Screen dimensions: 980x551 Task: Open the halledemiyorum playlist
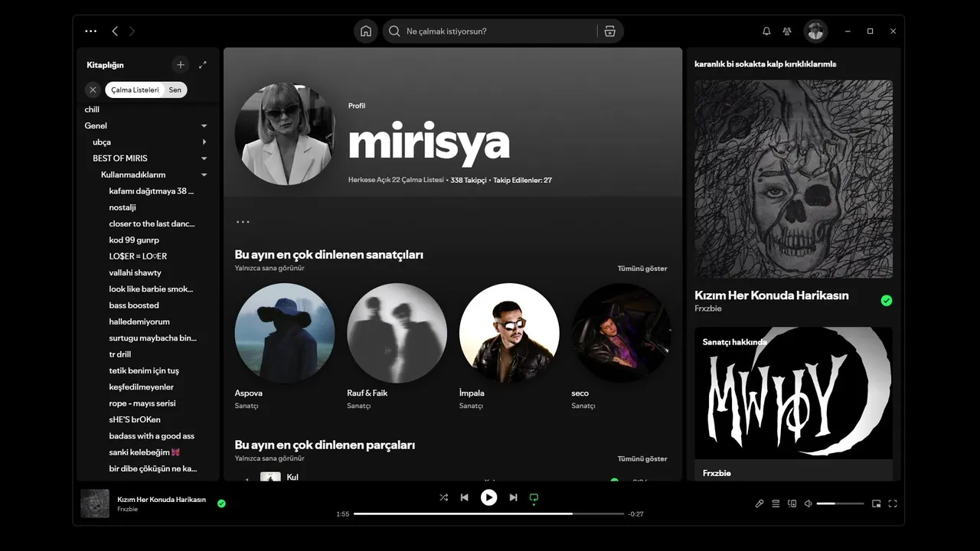[139, 321]
